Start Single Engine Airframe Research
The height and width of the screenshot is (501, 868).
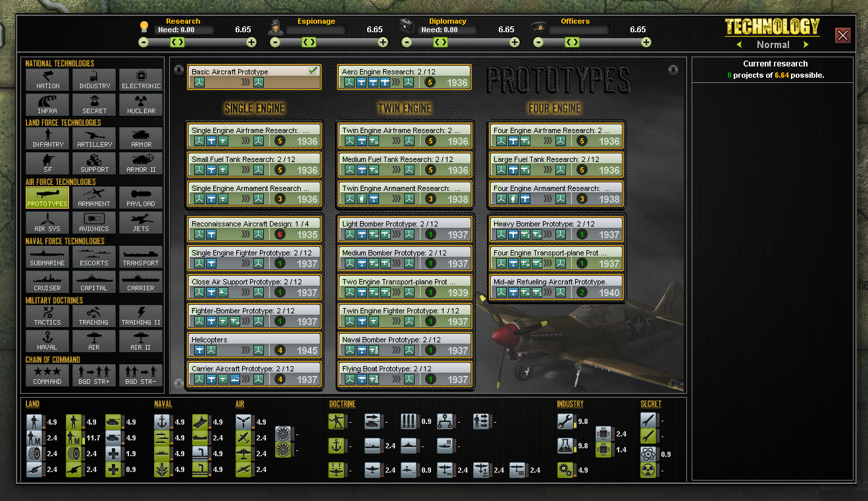(254, 136)
